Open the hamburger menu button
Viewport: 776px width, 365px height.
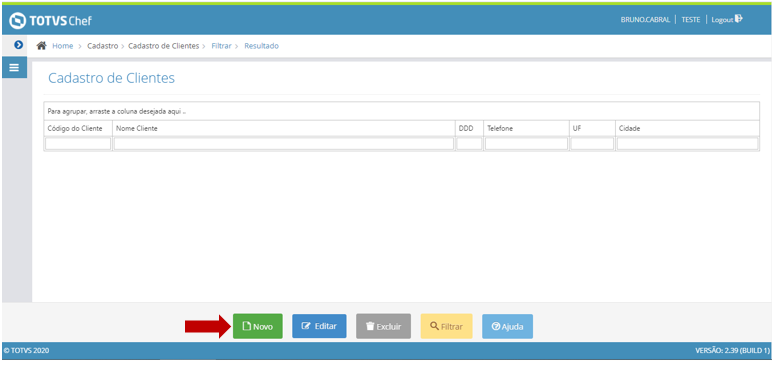click(x=14, y=68)
